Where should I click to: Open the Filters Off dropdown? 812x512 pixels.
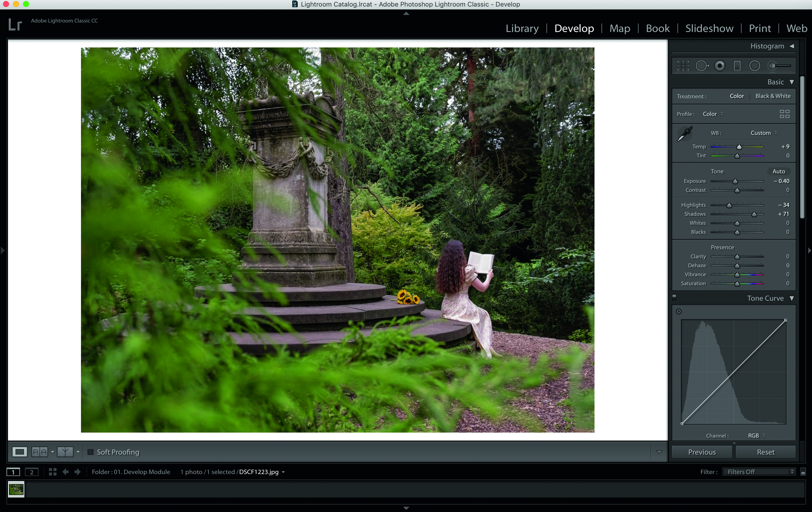point(759,472)
